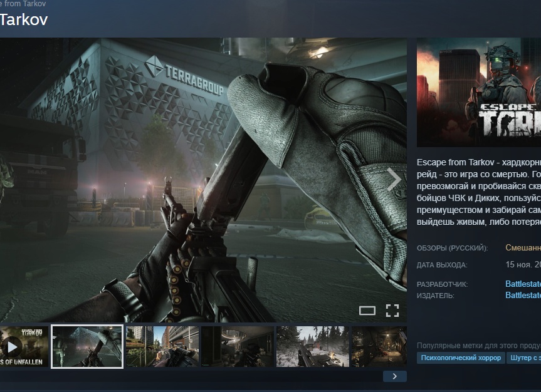Screen dimensions: 541x392
Task: Select the dim warehouse thumbnail
Action: [x=379, y=346]
